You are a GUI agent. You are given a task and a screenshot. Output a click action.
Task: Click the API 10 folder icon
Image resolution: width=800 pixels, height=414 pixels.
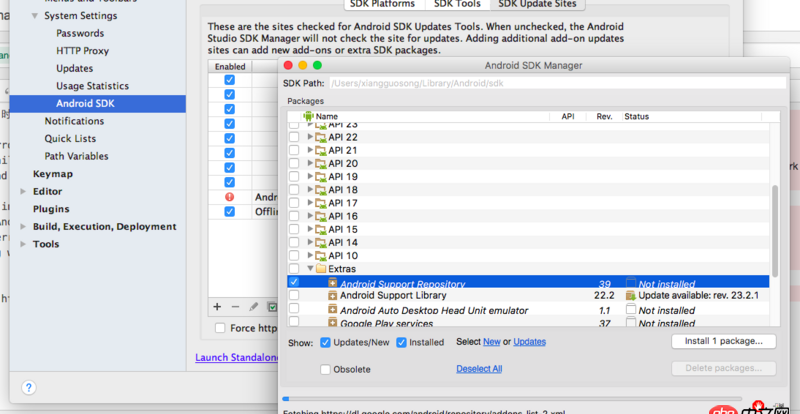321,256
